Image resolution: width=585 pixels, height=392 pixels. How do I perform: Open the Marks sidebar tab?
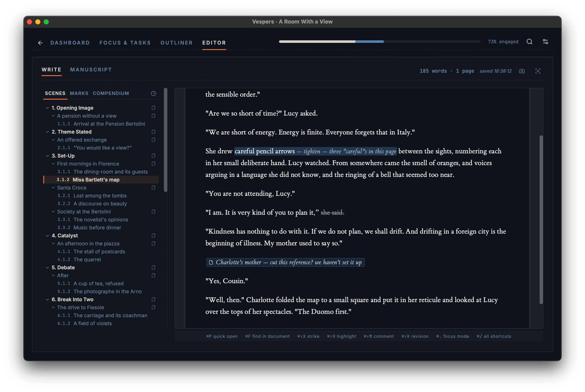[79, 93]
